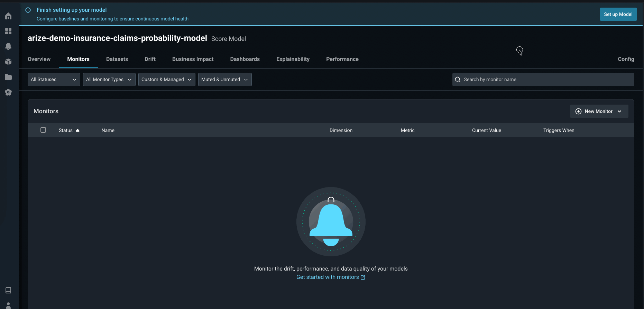Switch to the Datasets tab
Image resolution: width=644 pixels, height=309 pixels.
pyautogui.click(x=117, y=59)
